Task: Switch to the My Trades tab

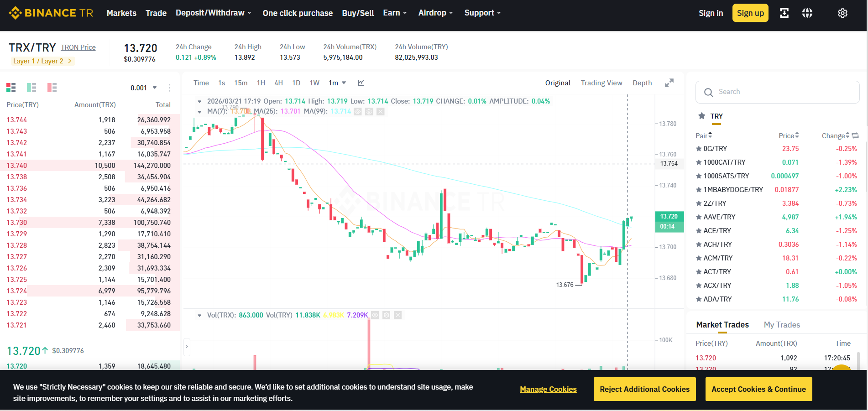Action: tap(782, 325)
